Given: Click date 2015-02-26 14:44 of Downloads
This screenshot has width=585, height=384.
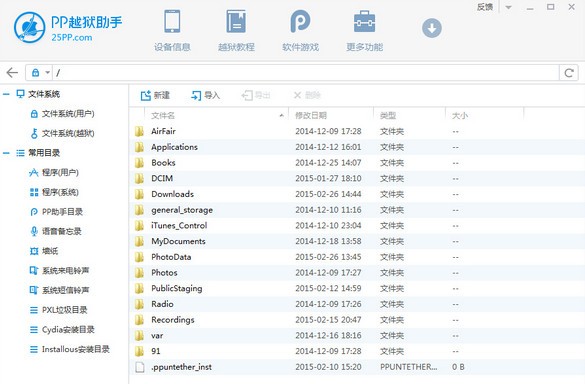Looking at the screenshot, I should pyautogui.click(x=328, y=194).
